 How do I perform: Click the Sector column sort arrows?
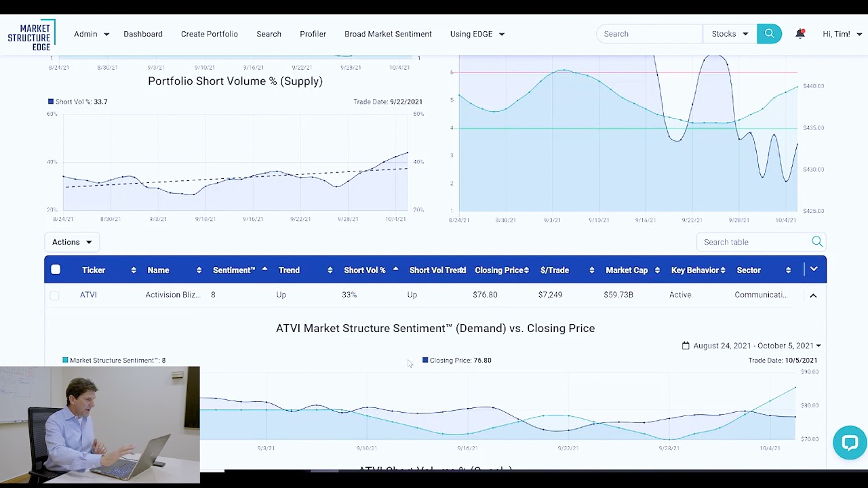point(788,270)
